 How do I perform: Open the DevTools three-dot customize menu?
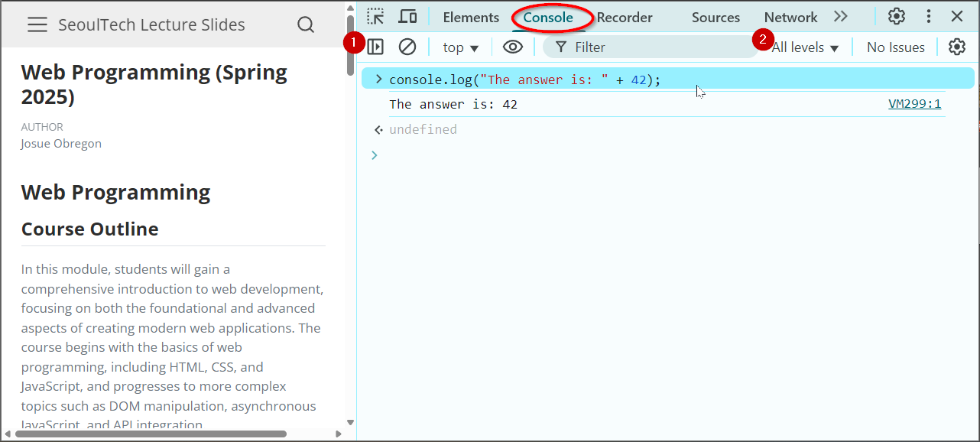[x=928, y=17]
